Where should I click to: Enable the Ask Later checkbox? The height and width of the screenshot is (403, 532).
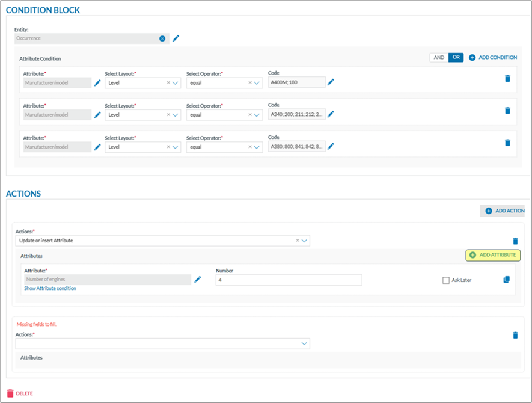445,280
